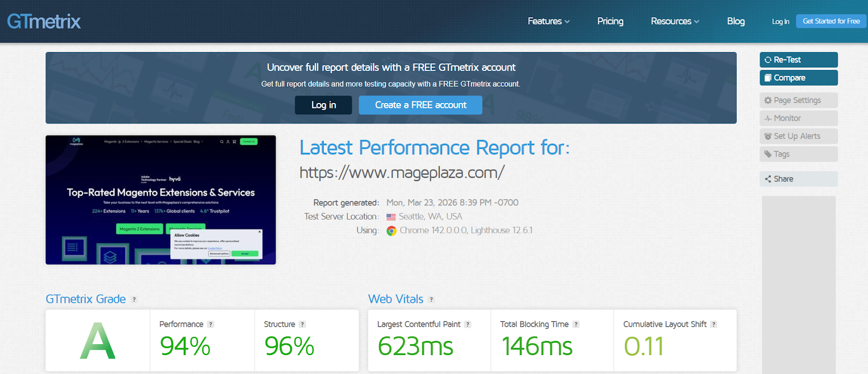The height and width of the screenshot is (374, 868).
Task: Click the banner Log in button
Action: [323, 105]
